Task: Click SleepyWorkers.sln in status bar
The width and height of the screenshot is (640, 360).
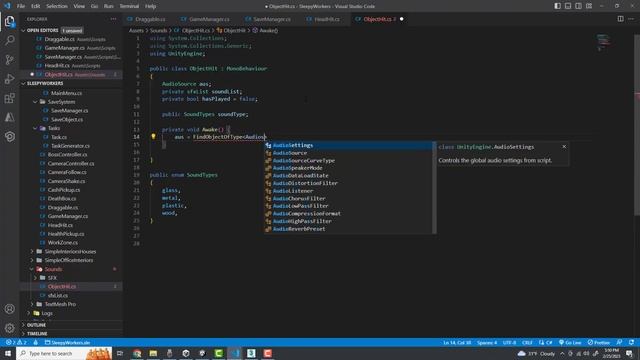Action: coord(67,342)
